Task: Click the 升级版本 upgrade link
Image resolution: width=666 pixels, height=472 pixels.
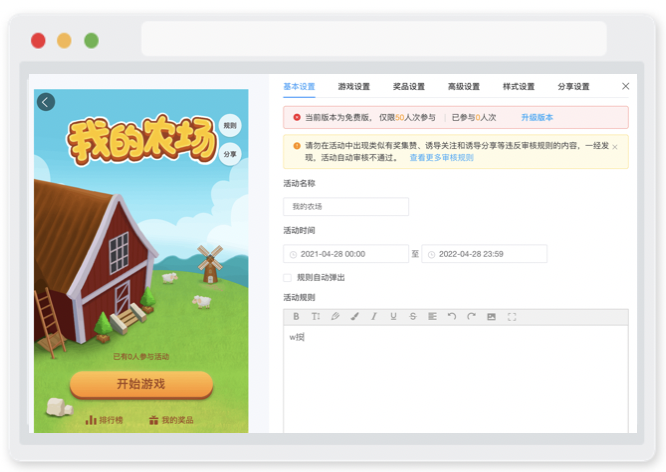Action: 537,117
